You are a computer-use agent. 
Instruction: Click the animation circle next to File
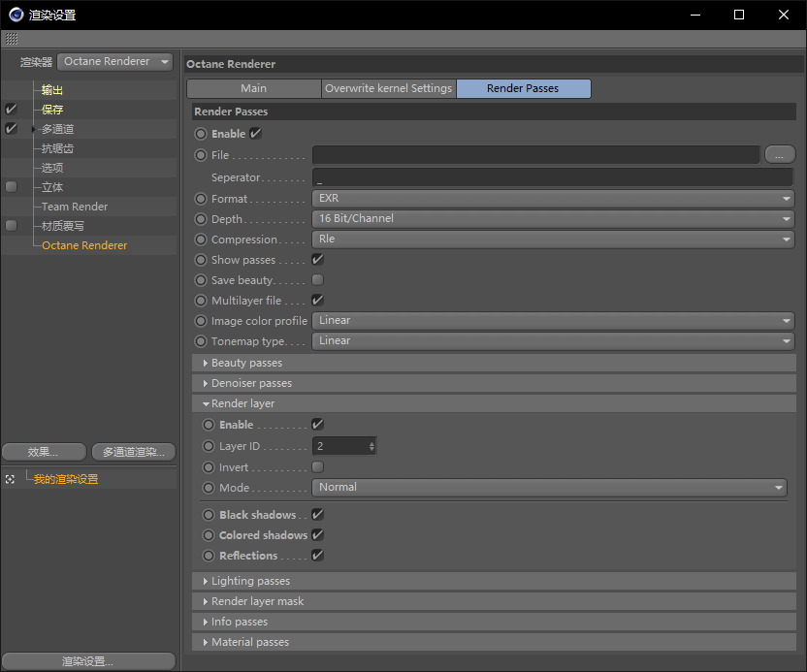coord(201,155)
